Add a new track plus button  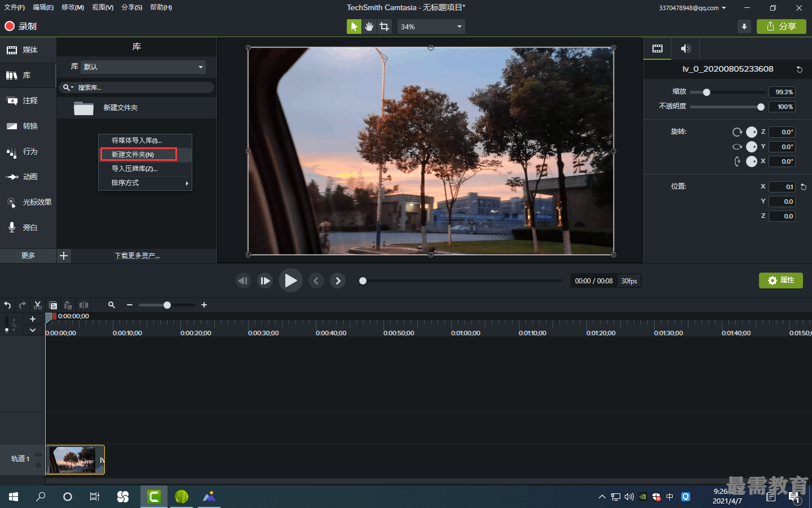pos(33,319)
